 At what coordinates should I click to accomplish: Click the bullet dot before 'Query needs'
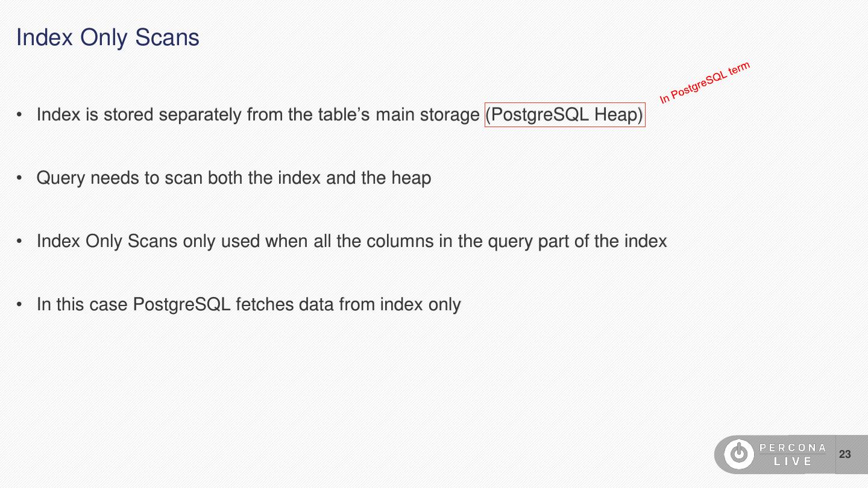(x=20, y=178)
